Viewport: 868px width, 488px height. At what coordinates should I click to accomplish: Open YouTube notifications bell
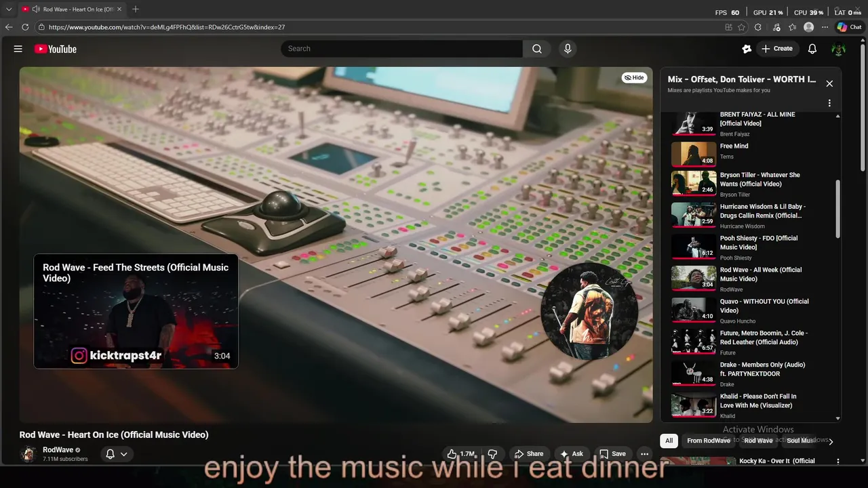[812, 49]
